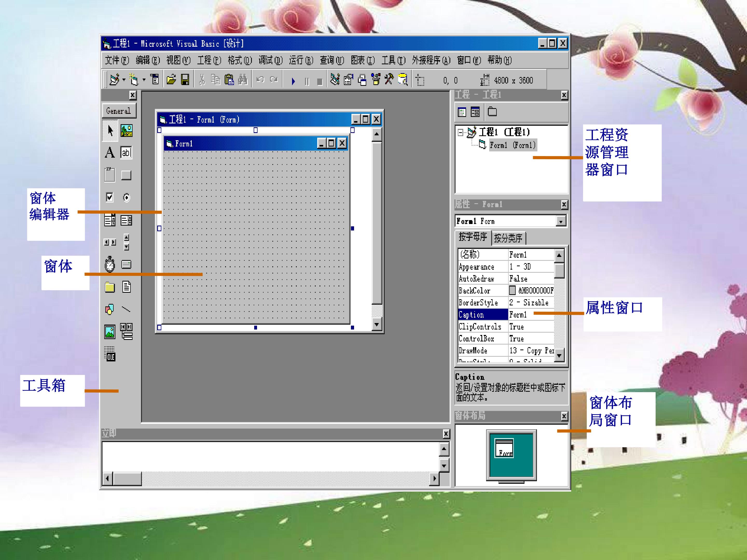Viewport: 747px width, 560px height.
Task: Save project with the floppy disk icon
Action: 185,80
